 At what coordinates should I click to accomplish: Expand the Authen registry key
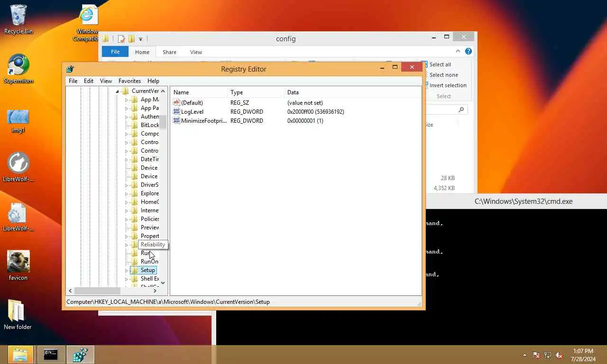126,117
